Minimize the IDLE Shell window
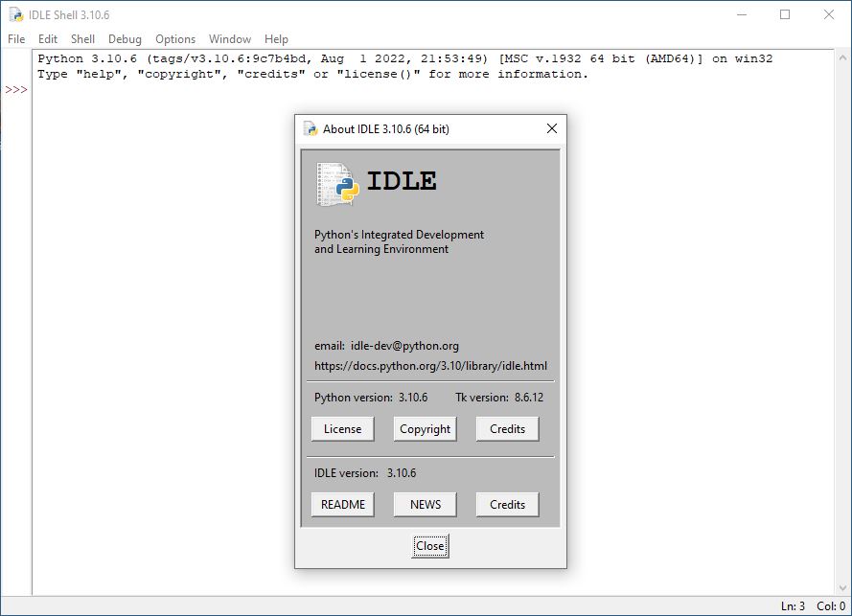The width and height of the screenshot is (852, 616). 742,14
